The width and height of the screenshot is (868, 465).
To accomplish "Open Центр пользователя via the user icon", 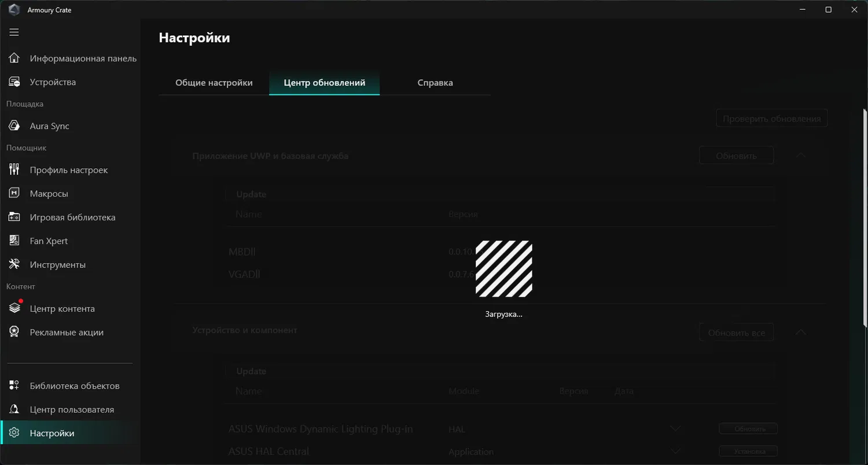I will point(14,409).
